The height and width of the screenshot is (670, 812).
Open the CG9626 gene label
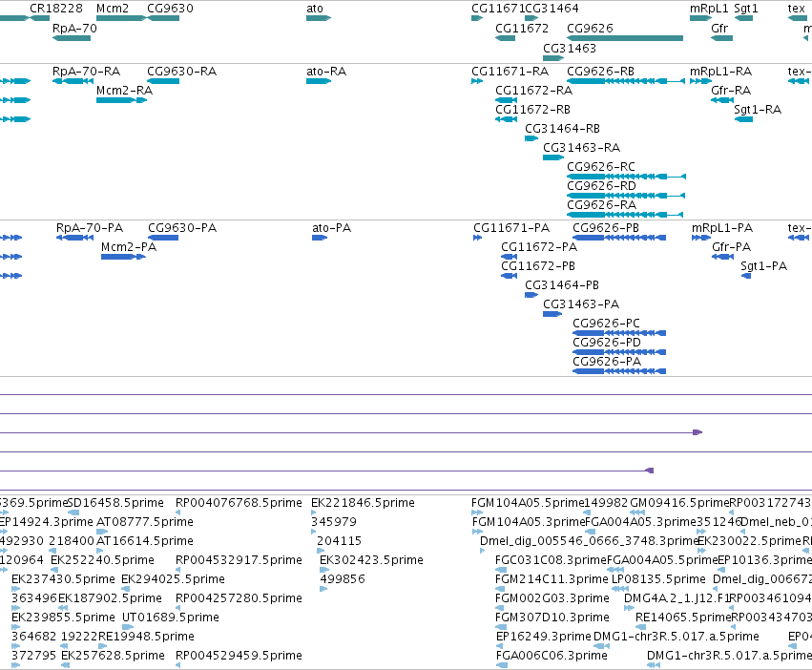pyautogui.click(x=590, y=28)
